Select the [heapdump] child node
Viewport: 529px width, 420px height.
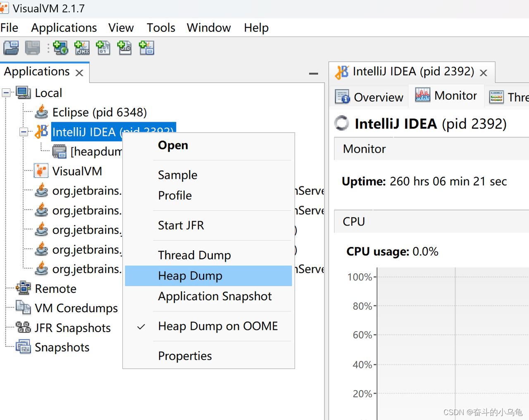point(96,152)
